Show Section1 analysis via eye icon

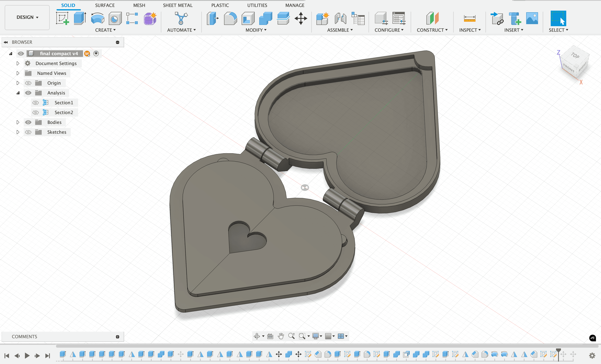click(x=36, y=103)
